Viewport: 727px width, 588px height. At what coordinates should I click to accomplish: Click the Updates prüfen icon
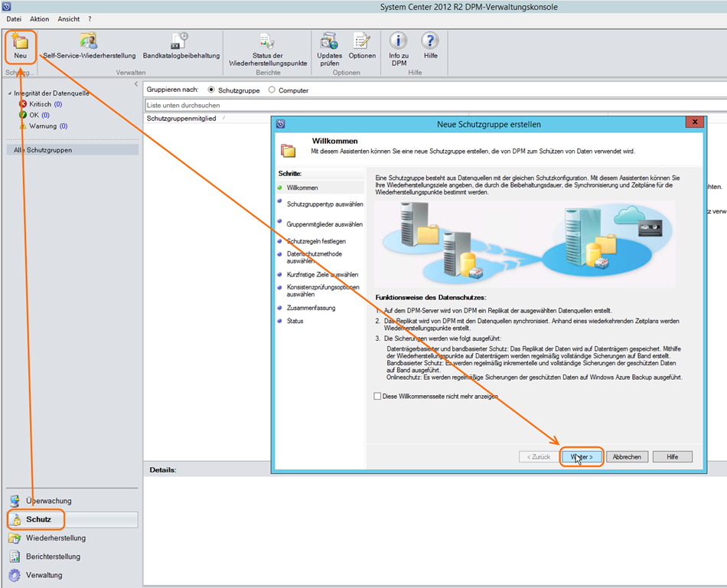pos(329,45)
